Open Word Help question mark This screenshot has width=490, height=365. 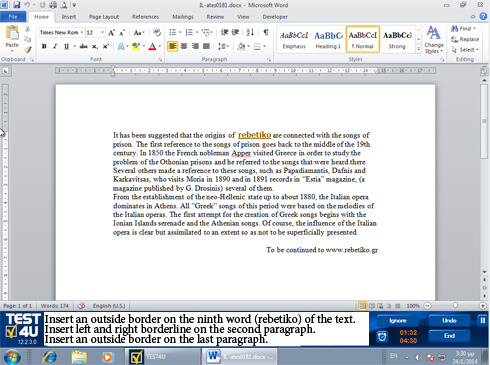point(483,16)
